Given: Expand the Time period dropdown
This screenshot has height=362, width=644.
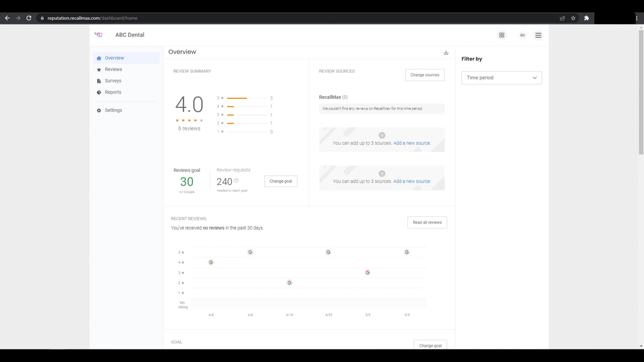Looking at the screenshot, I should (501, 78).
